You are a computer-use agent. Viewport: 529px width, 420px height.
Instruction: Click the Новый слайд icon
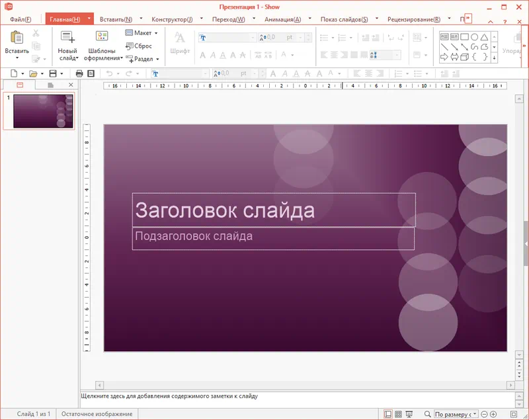pos(67,37)
